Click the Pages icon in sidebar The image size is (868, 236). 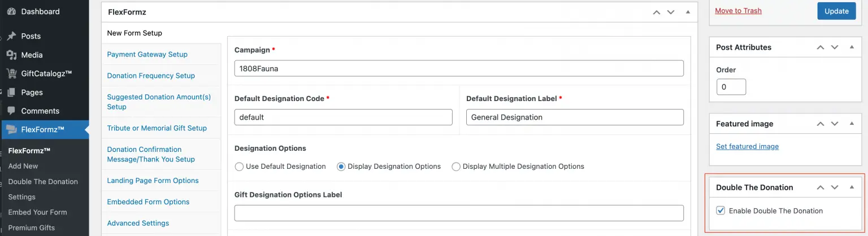11,92
